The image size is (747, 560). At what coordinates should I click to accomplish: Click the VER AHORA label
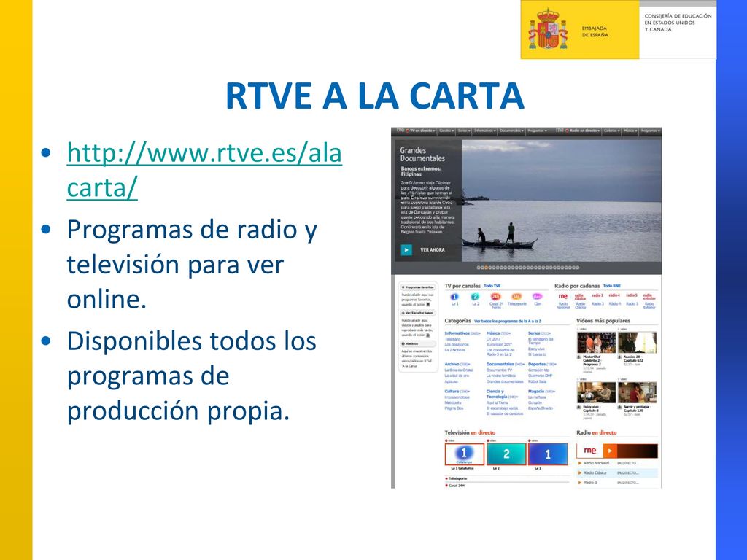[x=432, y=249]
